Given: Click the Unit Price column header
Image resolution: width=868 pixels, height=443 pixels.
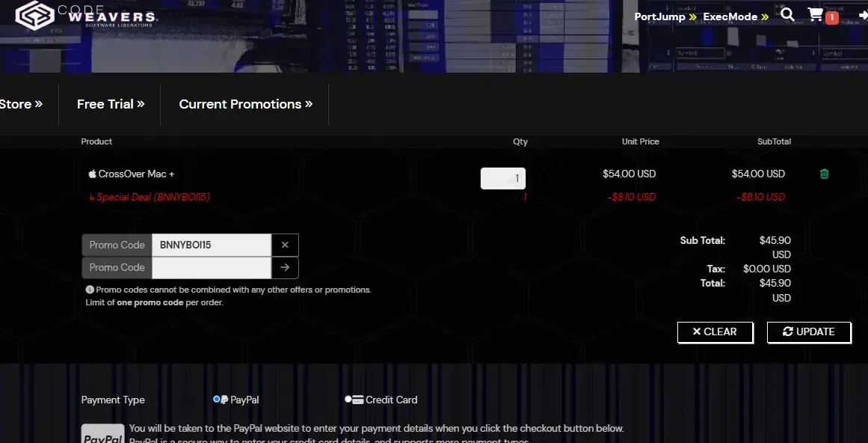Looking at the screenshot, I should (x=641, y=141).
